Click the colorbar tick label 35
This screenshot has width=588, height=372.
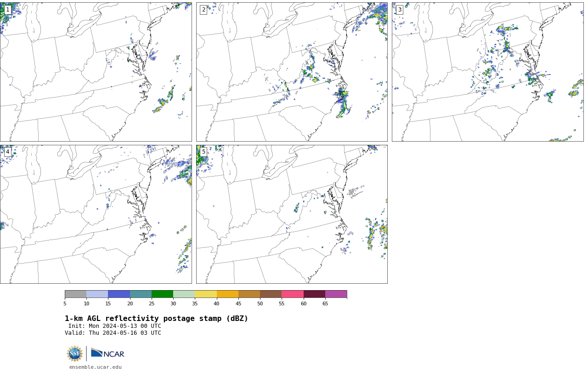tap(195, 303)
